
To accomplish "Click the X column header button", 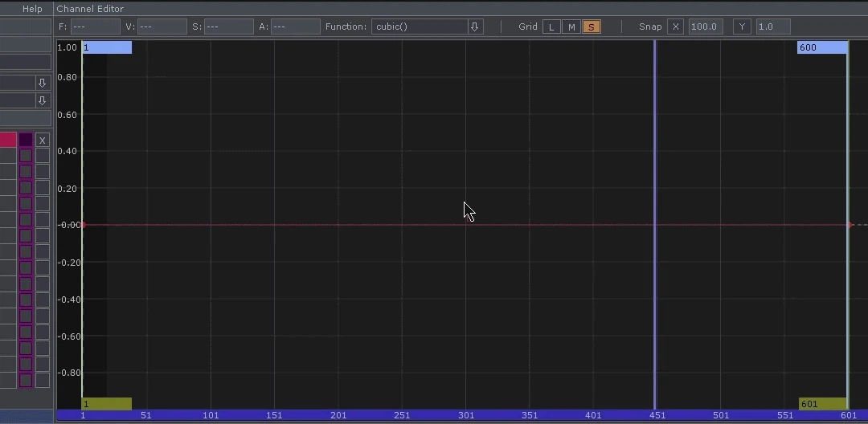I will (x=43, y=141).
